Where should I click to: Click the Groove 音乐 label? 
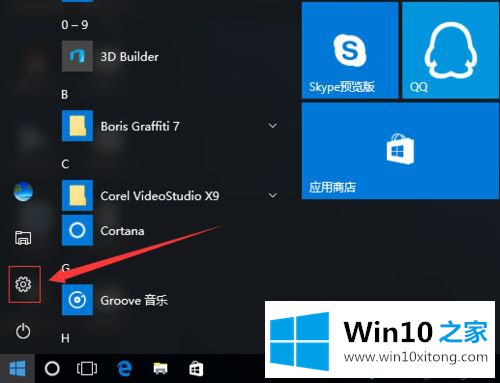pyautogui.click(x=134, y=300)
